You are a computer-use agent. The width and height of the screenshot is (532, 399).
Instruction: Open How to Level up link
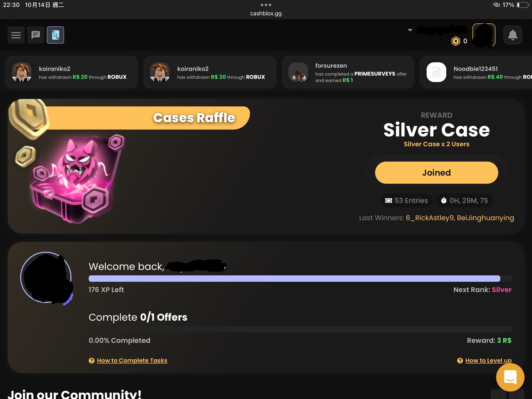coord(488,361)
